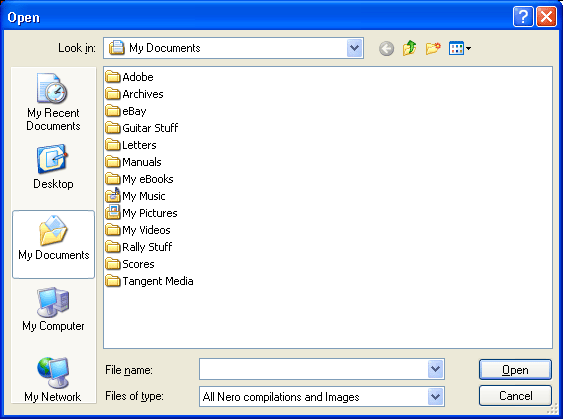563x419 pixels.
Task: Click the Open button
Action: coord(515,369)
